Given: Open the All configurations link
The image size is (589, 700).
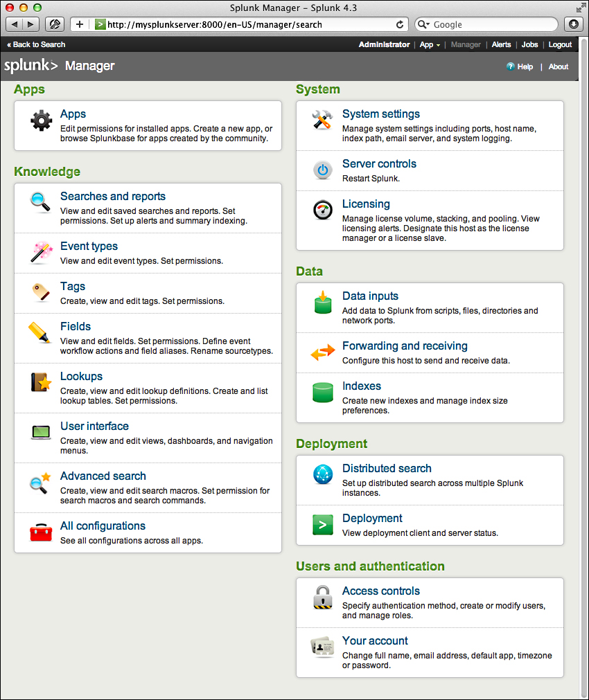Looking at the screenshot, I should click(103, 526).
